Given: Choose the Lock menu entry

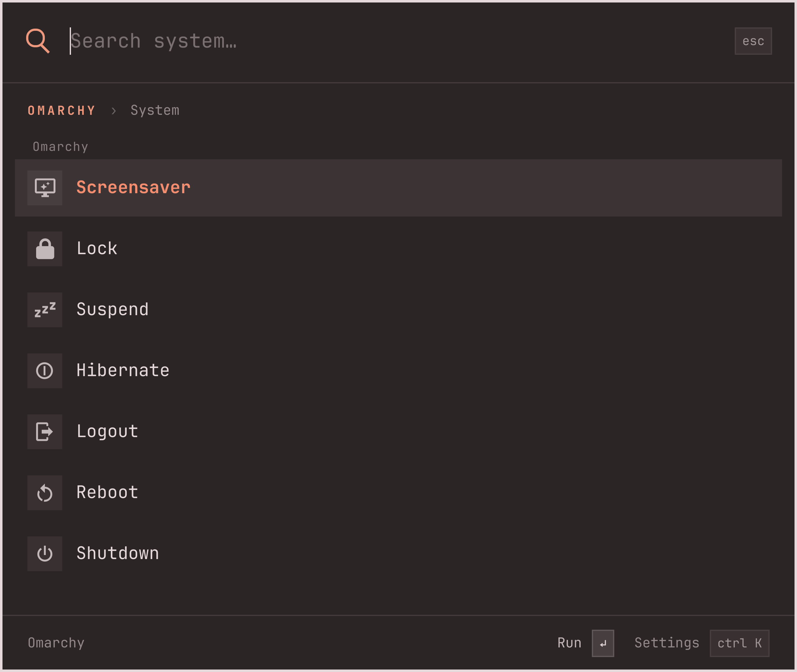Looking at the screenshot, I should click(398, 249).
